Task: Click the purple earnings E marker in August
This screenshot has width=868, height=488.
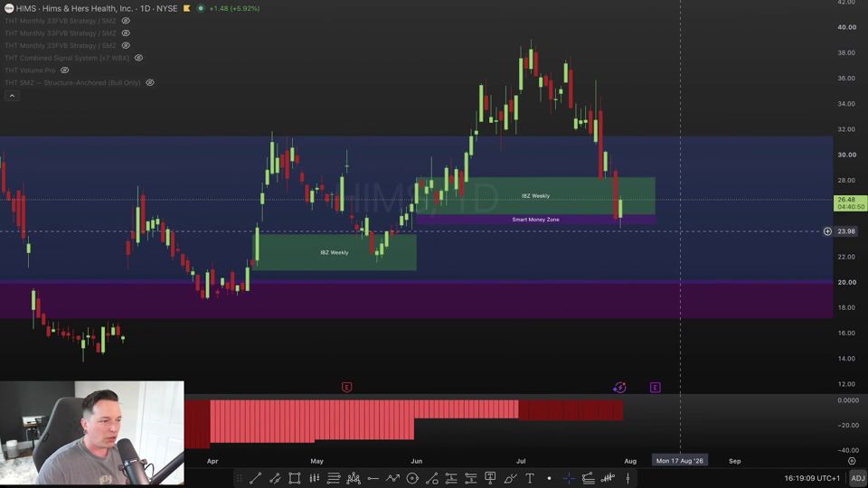Action: point(655,388)
